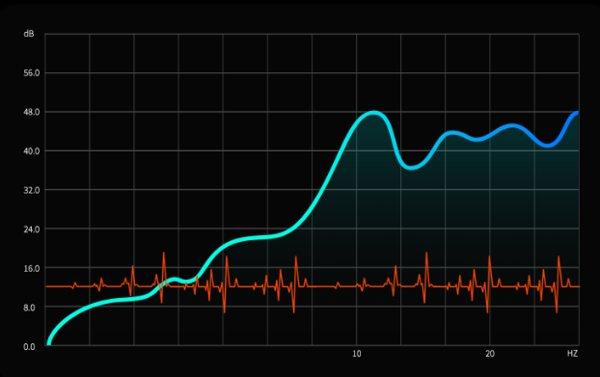Click the 0.0 dB axis label
The image size is (600, 377).
tap(29, 347)
